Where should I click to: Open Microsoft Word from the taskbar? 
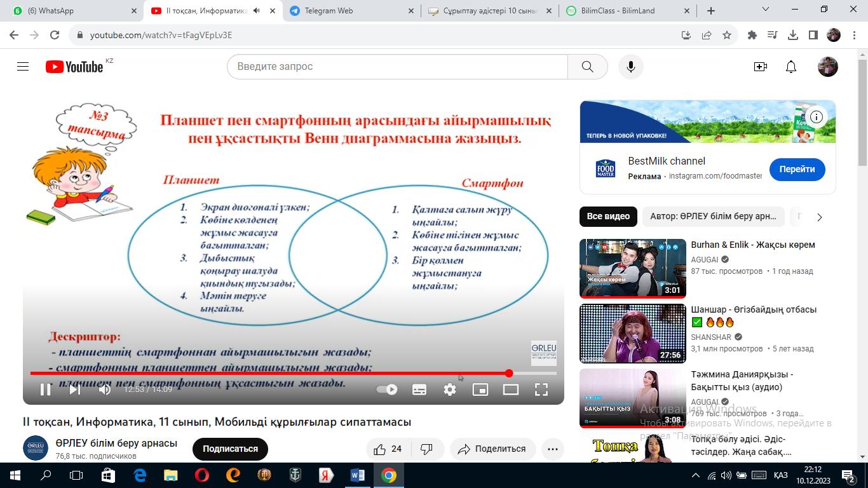click(358, 475)
